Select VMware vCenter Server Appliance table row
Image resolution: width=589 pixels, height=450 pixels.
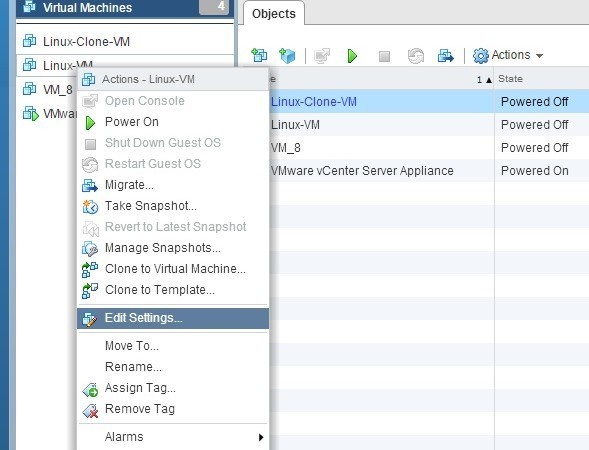point(429,171)
